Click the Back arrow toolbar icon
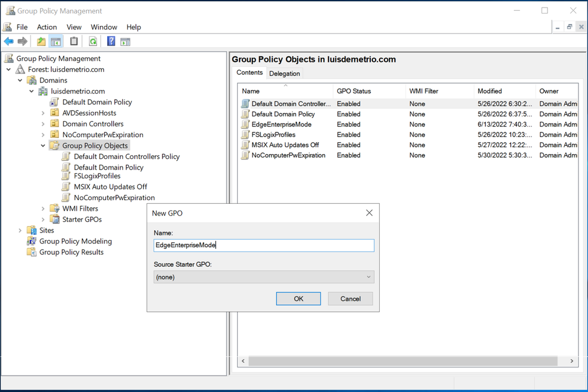Screen dimensions: 588x392 pos(9,41)
